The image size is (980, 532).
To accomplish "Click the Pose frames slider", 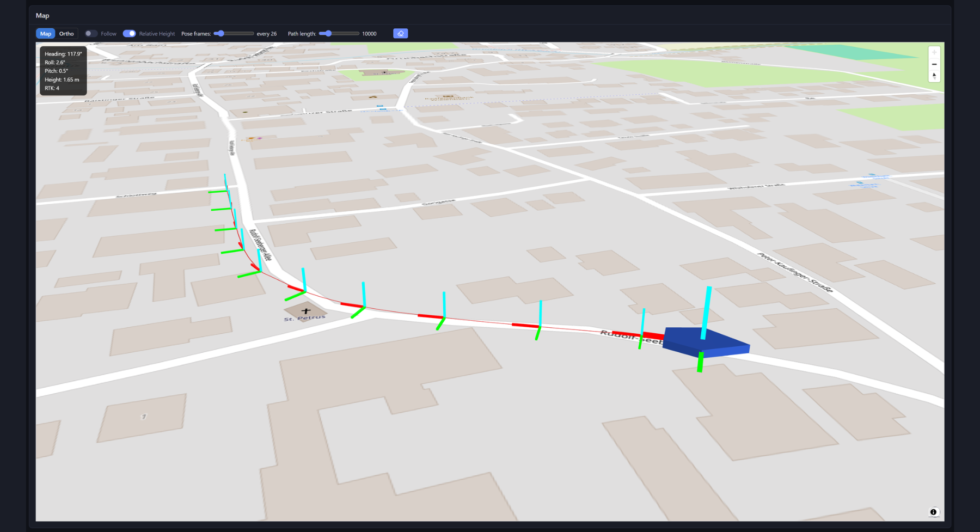I will pos(234,34).
